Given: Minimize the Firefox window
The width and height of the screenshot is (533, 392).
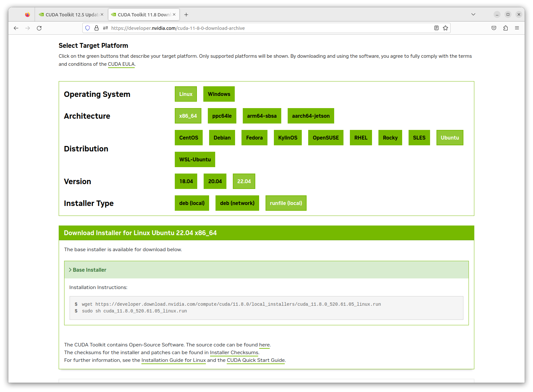Looking at the screenshot, I should point(497,14).
